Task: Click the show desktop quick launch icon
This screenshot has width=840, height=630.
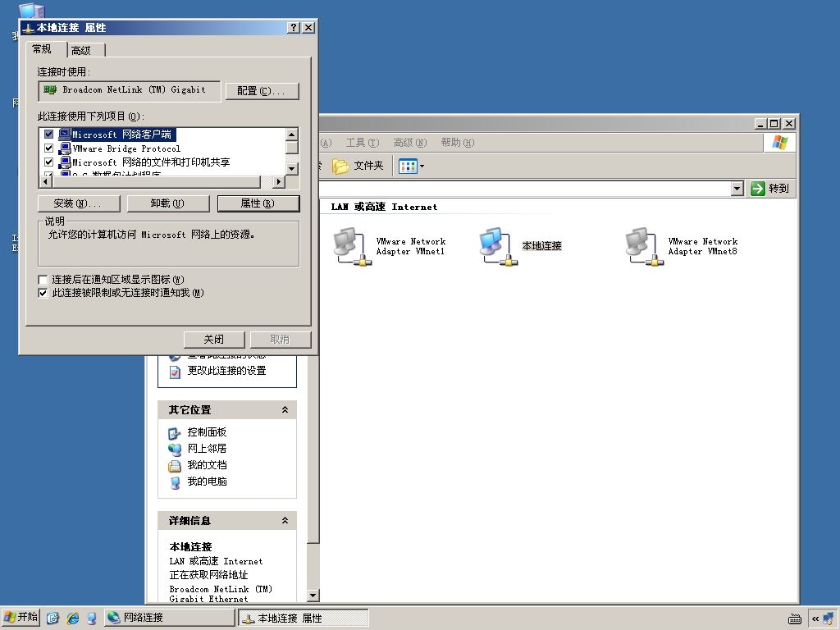Action: (x=52, y=618)
